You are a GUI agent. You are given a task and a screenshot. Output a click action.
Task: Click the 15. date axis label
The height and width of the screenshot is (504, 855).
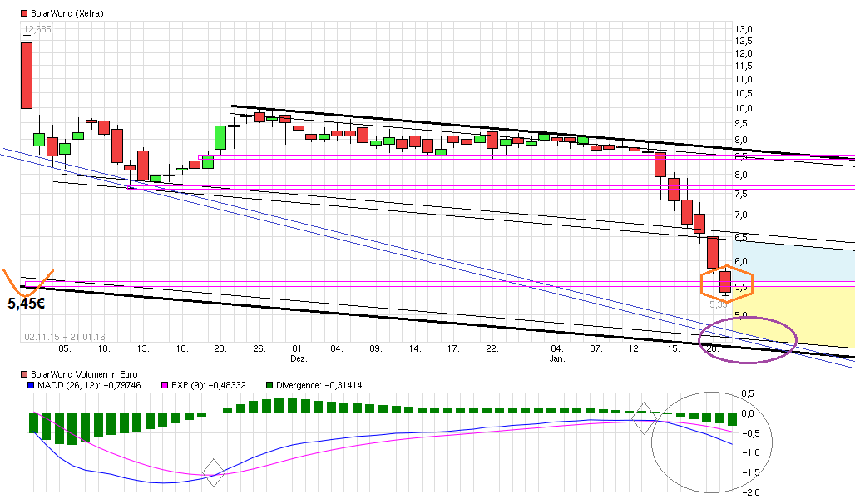pyautogui.click(x=674, y=348)
